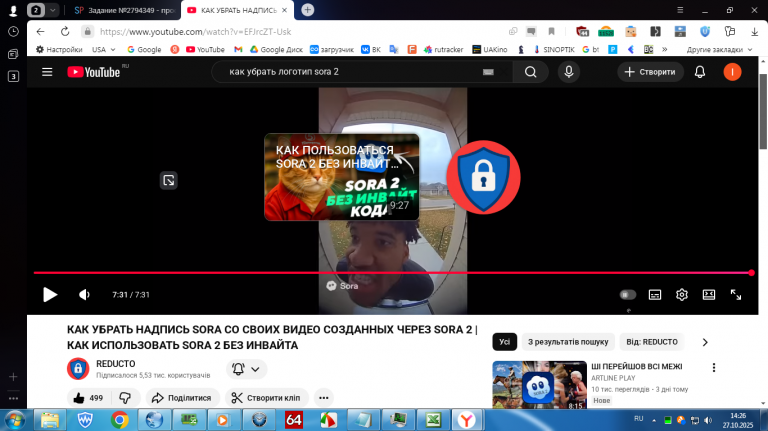The image size is (768, 431).
Task: Open tab groups dropdown arrow
Action: (x=52, y=10)
